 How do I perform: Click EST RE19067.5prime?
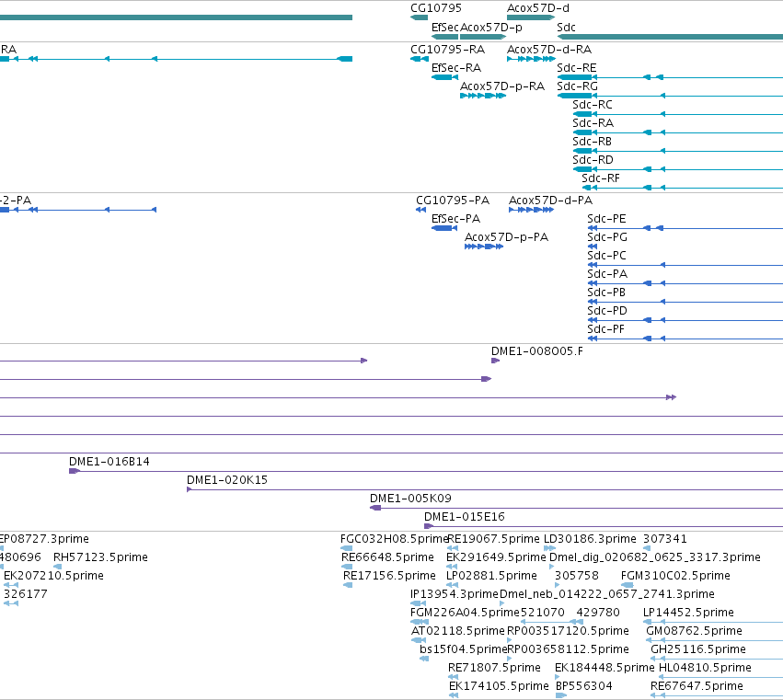tap(453, 548)
